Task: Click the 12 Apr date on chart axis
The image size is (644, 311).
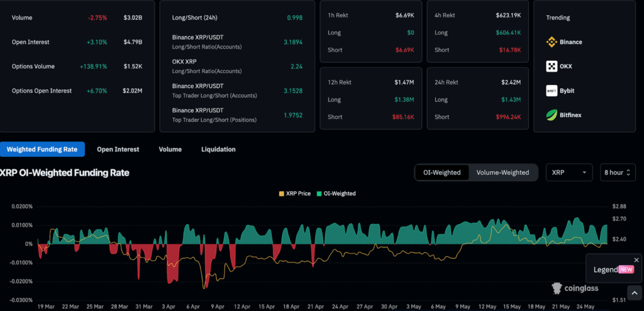Action: click(242, 307)
